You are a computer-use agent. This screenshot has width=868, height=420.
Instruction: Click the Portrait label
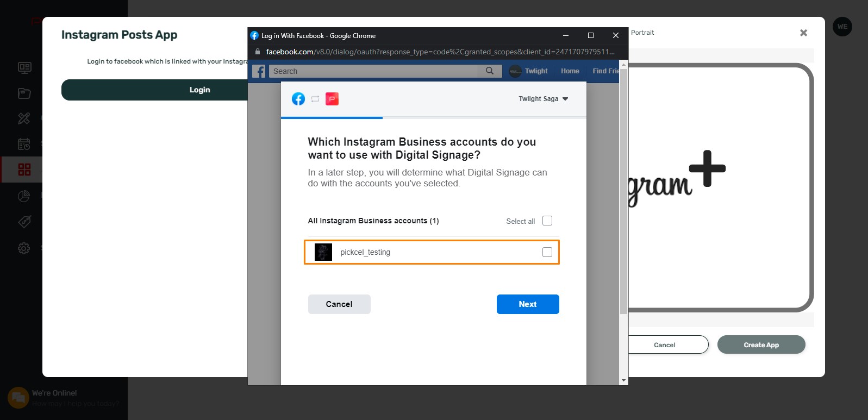pyautogui.click(x=642, y=33)
